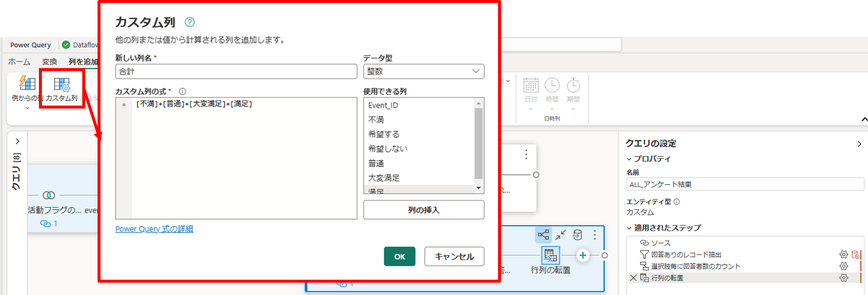This screenshot has width=868, height=295.
Task: Select Event_ID in available columns
Action: pos(383,105)
